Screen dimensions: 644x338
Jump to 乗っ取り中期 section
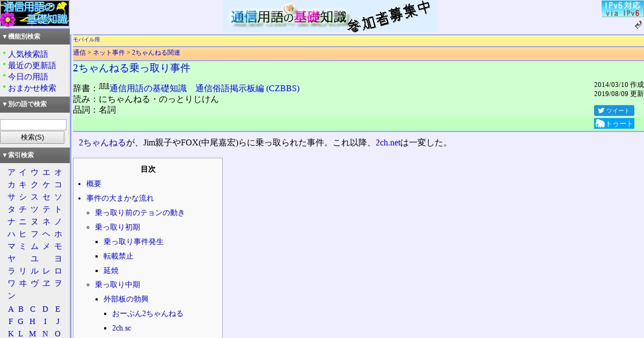tap(118, 284)
